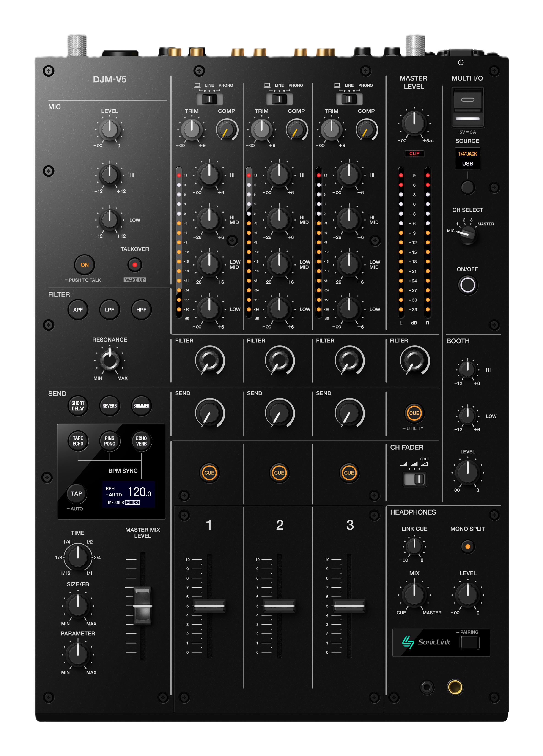This screenshot has width=543, height=756.
Task: Activate the LPF filter
Action: pyautogui.click(x=109, y=309)
